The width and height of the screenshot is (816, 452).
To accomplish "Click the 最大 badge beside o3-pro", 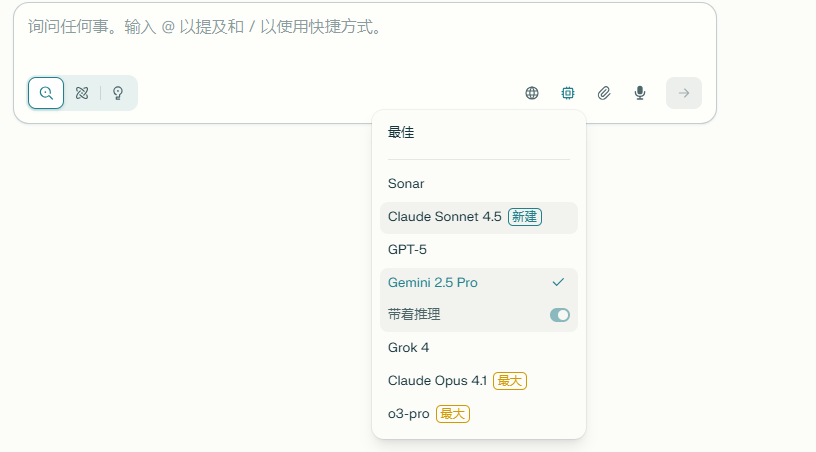I will click(453, 414).
